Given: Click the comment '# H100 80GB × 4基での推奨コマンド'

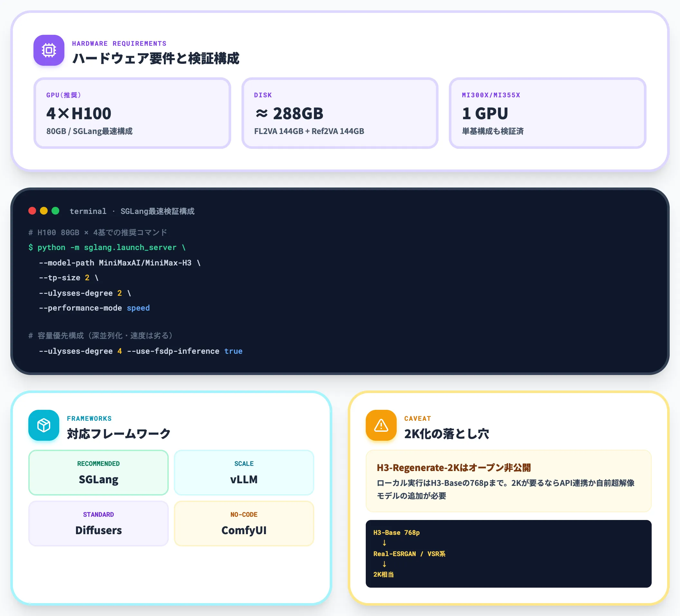Looking at the screenshot, I should tap(98, 233).
